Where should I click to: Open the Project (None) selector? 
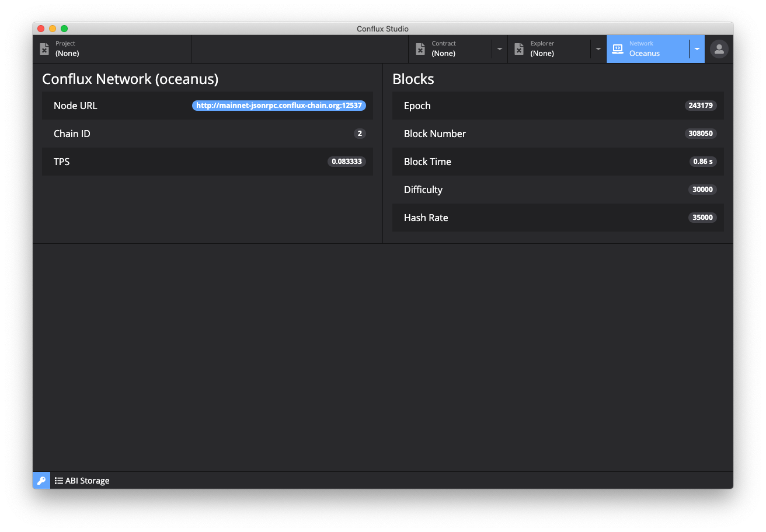tap(112, 49)
